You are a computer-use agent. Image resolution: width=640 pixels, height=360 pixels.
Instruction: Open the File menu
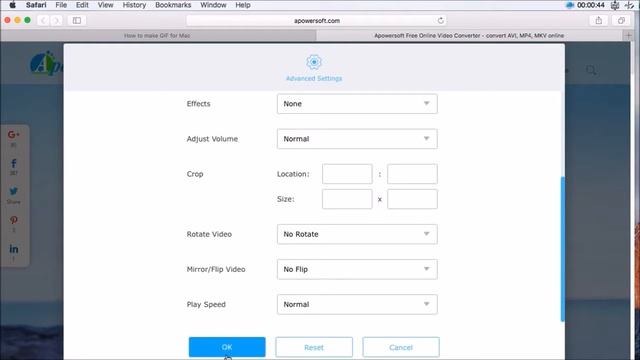61,5
